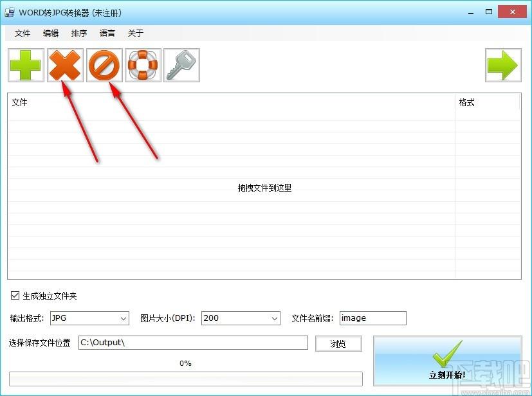Minimize the converter window
532x396 pixels.
[x=471, y=13]
